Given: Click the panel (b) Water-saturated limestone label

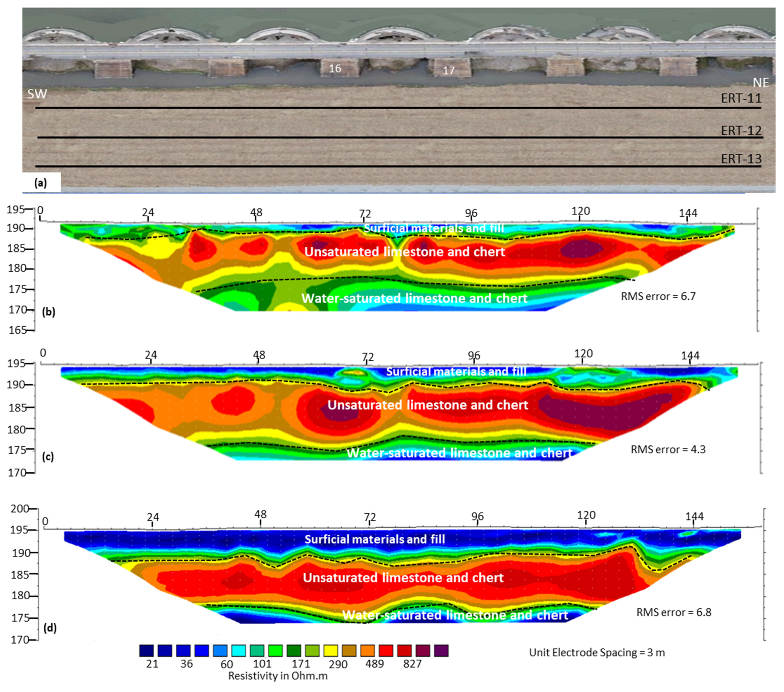Looking at the screenshot, I should (x=414, y=298).
